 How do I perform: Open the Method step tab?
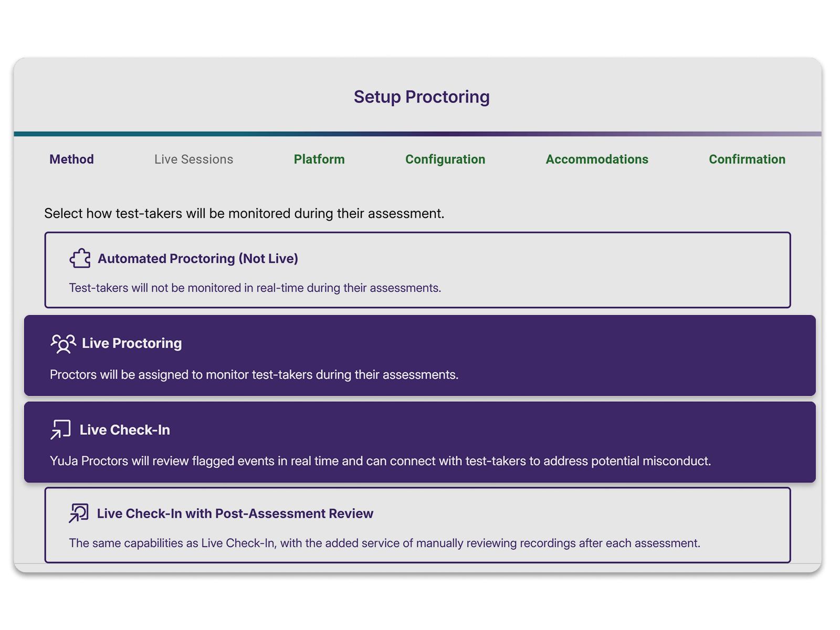[x=71, y=159]
